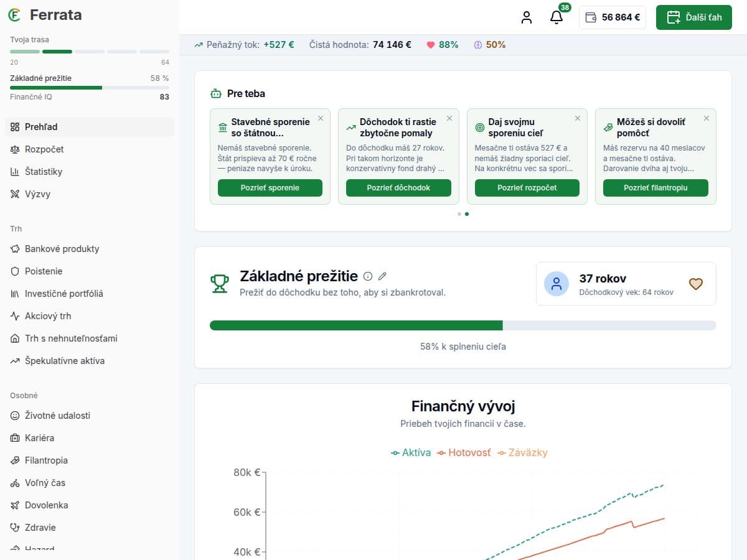The image size is (747, 560).
Task: Toggle Aktíva series in chart legend
Action: [x=411, y=453]
